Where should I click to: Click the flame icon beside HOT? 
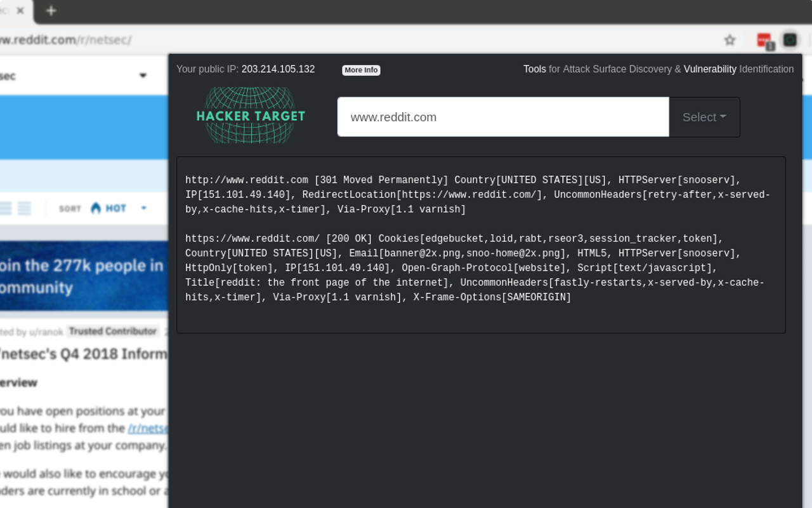click(96, 208)
